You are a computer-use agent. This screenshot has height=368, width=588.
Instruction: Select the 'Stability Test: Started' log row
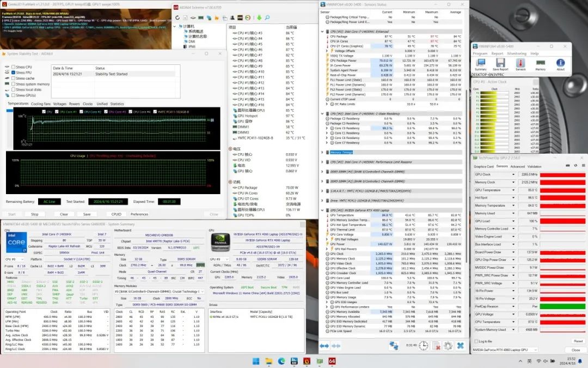point(114,74)
